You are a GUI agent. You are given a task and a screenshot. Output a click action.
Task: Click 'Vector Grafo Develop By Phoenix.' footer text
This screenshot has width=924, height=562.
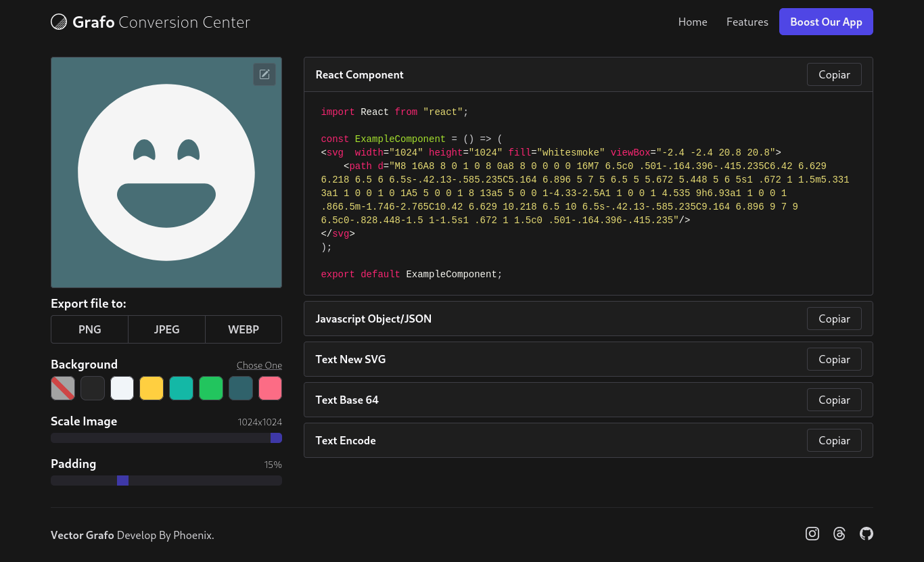coord(133,535)
